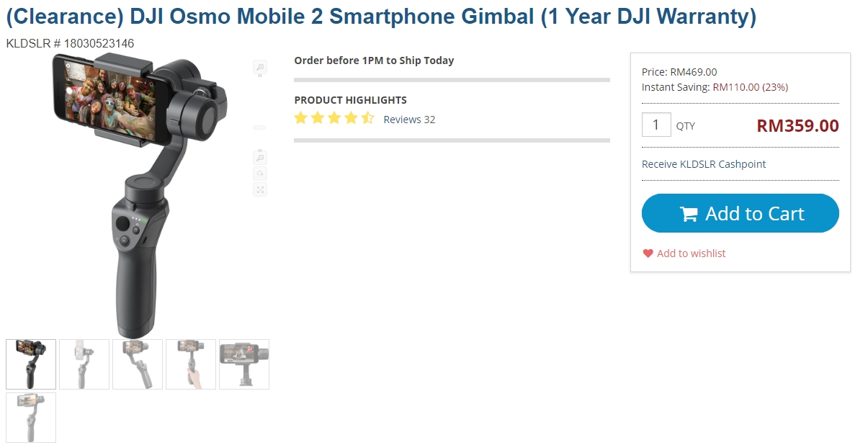Select the last thumbnail in second row
This screenshot has width=868, height=445.
(31, 418)
